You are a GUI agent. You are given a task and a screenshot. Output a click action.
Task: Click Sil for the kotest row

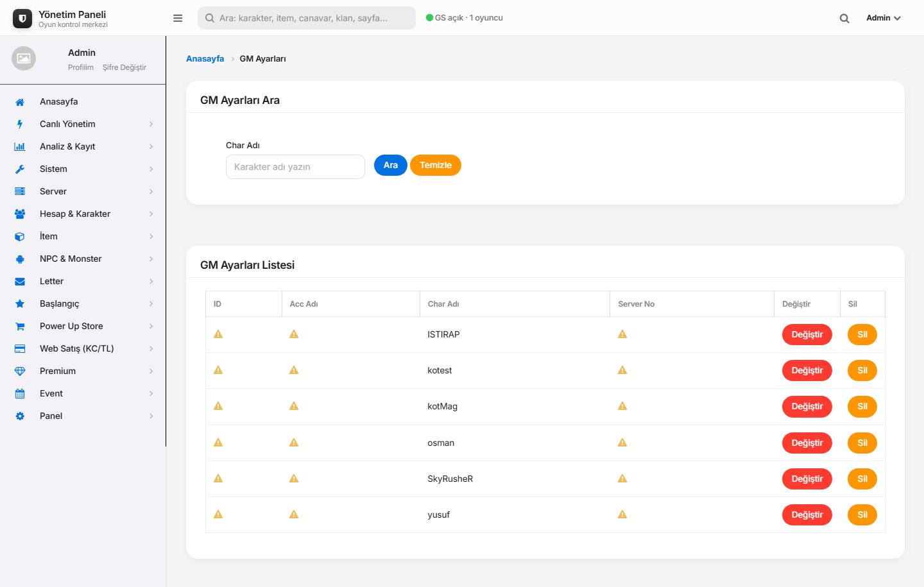(862, 370)
